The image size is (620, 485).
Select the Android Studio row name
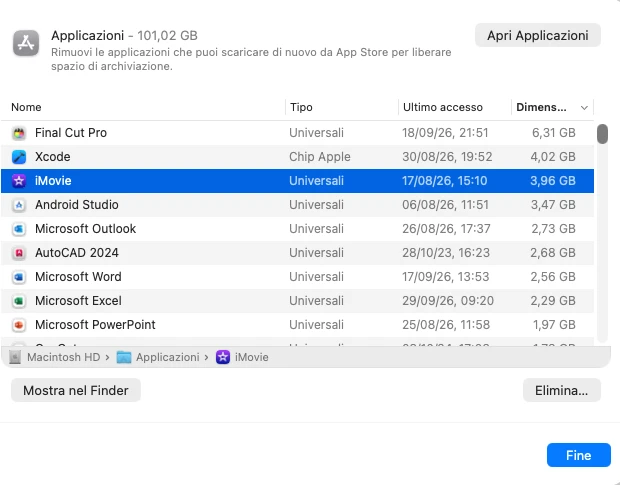(x=77, y=205)
